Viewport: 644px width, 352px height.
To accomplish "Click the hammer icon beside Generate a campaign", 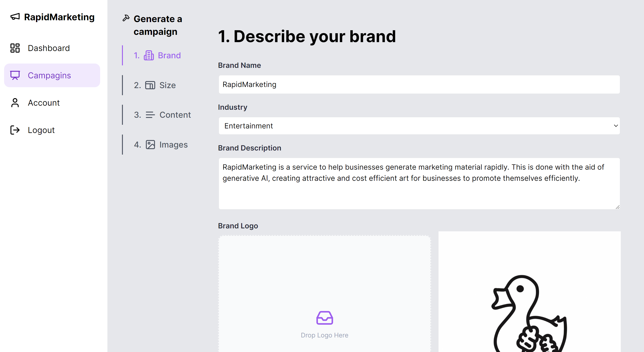I will click(126, 18).
